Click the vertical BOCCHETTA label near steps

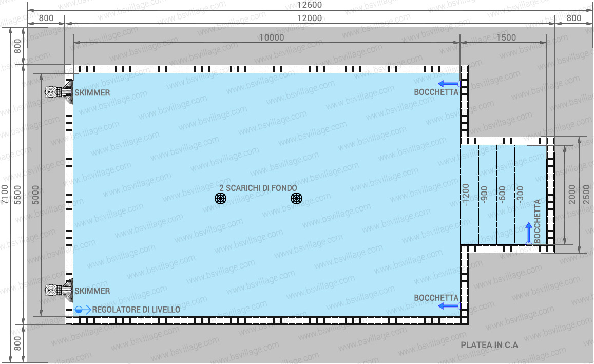click(537, 221)
